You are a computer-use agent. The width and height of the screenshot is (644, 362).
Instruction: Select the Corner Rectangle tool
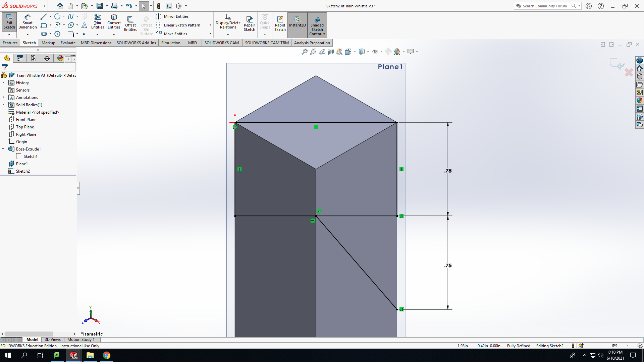(x=44, y=25)
